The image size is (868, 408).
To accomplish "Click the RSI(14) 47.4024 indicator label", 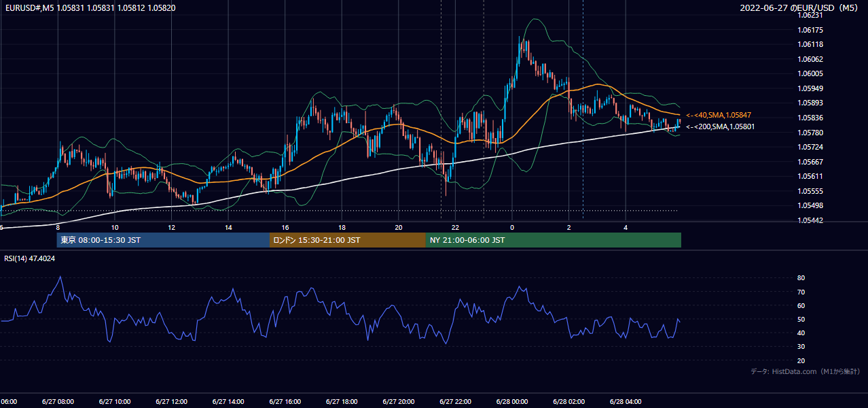I will coord(30,258).
